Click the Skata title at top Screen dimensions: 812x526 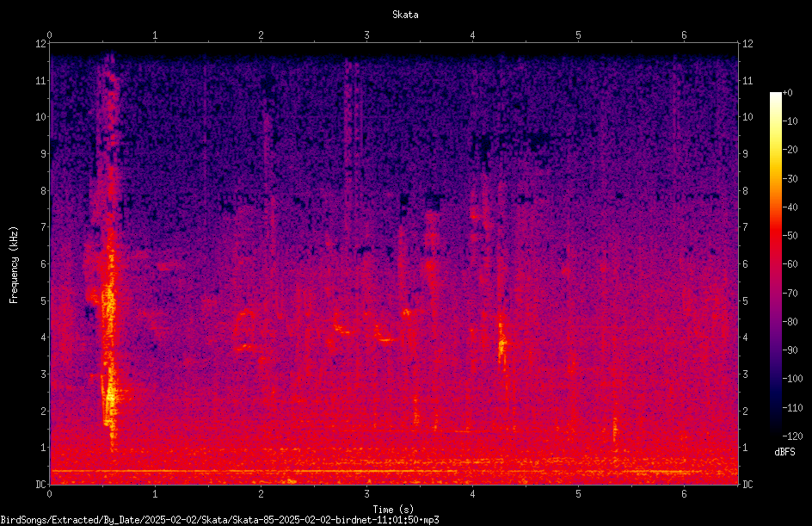pyautogui.click(x=405, y=15)
